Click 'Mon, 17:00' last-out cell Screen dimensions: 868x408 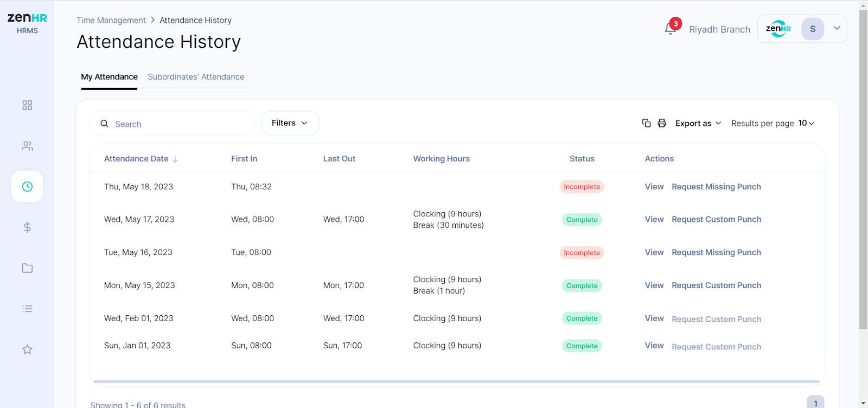click(x=343, y=285)
